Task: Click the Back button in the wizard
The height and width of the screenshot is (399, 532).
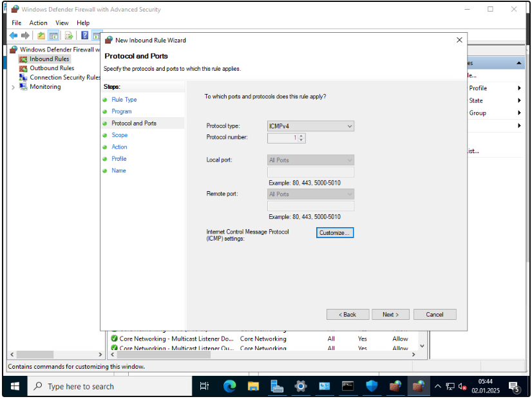Action: pyautogui.click(x=348, y=314)
